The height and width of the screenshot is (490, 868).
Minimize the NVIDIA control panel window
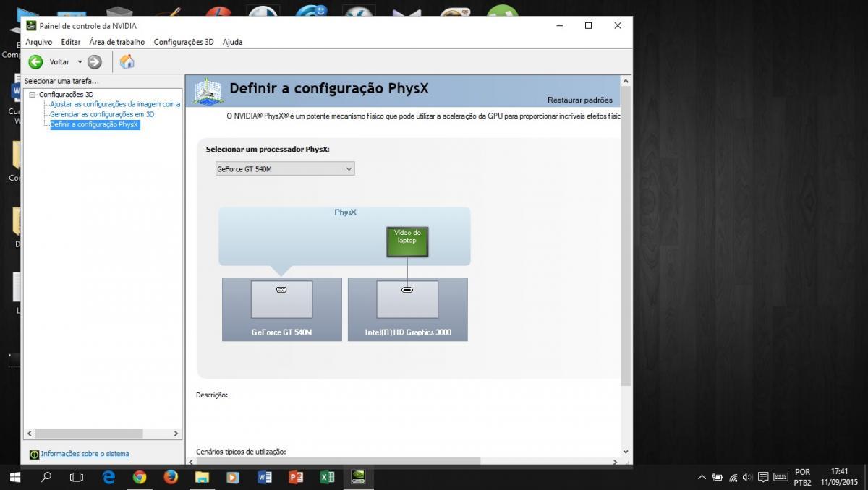pyautogui.click(x=559, y=26)
